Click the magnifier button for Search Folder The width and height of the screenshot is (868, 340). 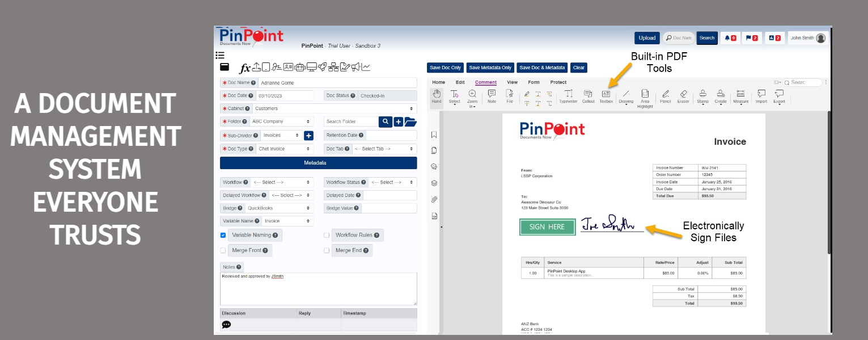pos(386,121)
